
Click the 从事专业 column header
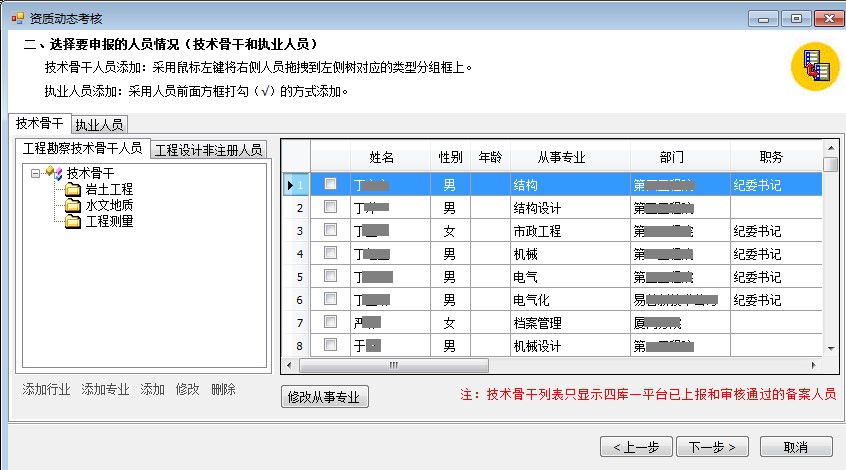click(560, 157)
